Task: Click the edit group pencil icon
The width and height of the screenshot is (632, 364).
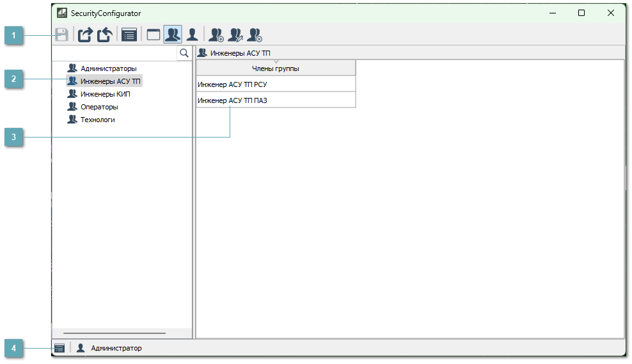Action: (235, 35)
